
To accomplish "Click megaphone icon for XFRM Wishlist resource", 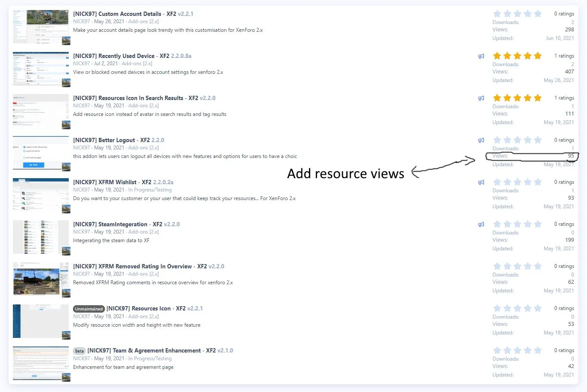I will [x=481, y=182].
